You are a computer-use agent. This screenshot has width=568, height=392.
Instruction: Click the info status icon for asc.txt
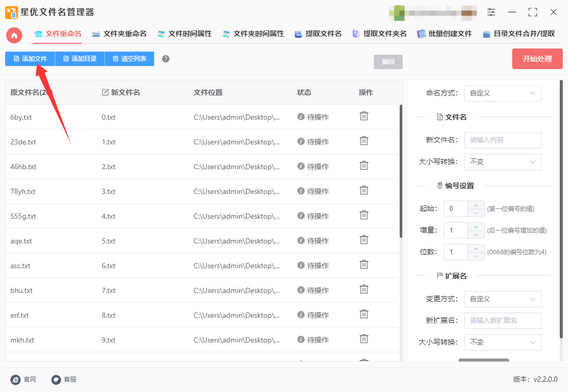tap(301, 265)
